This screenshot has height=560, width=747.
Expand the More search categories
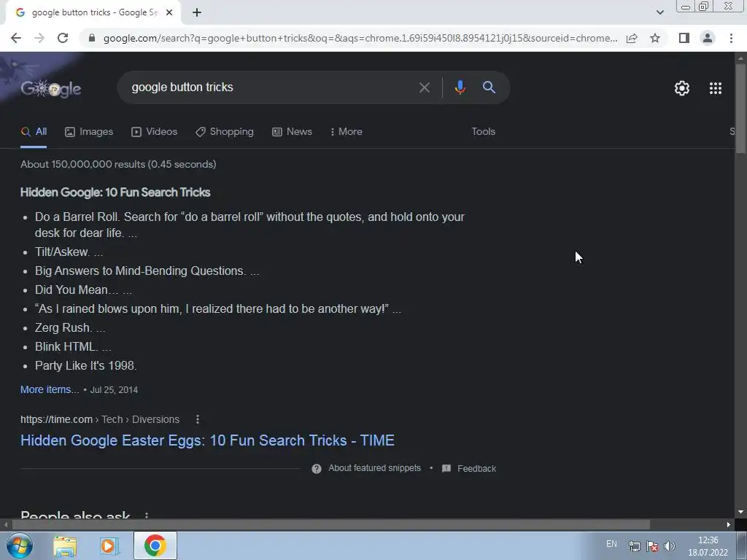[x=347, y=132]
